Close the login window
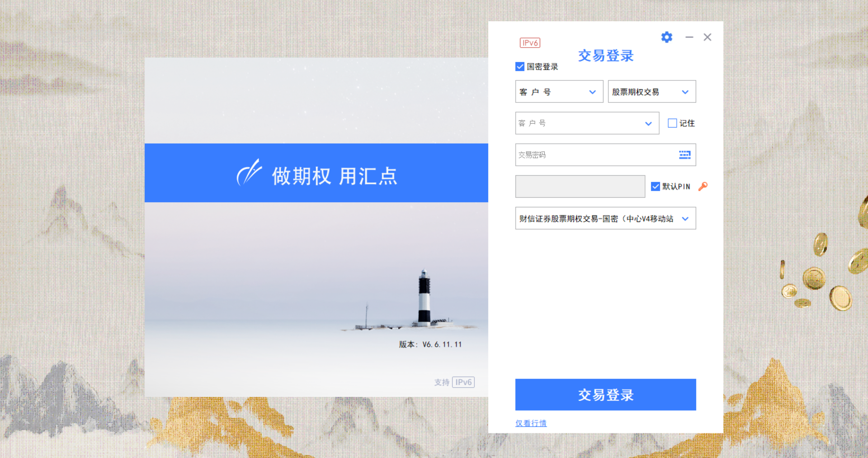Screen dimensions: 868x458 tap(708, 37)
